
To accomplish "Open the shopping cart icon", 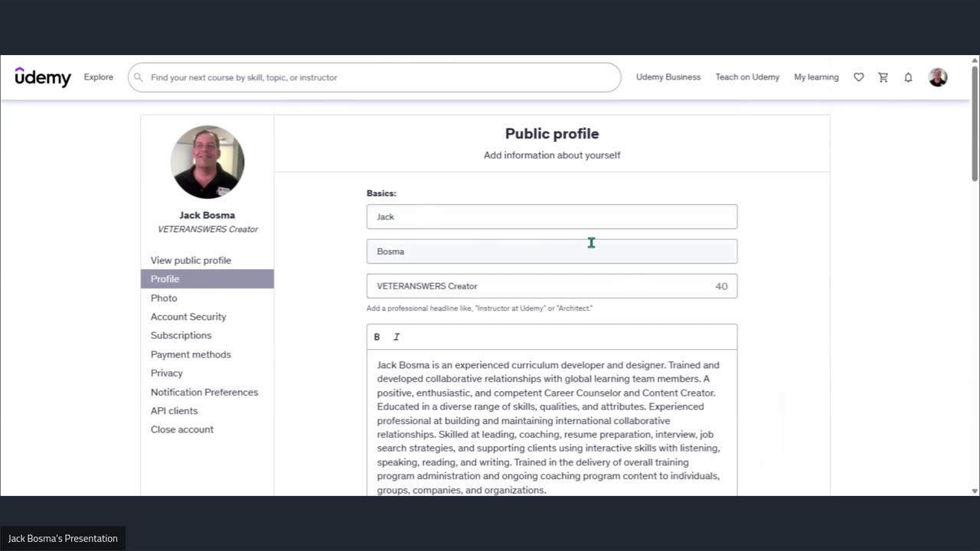I will tap(883, 77).
